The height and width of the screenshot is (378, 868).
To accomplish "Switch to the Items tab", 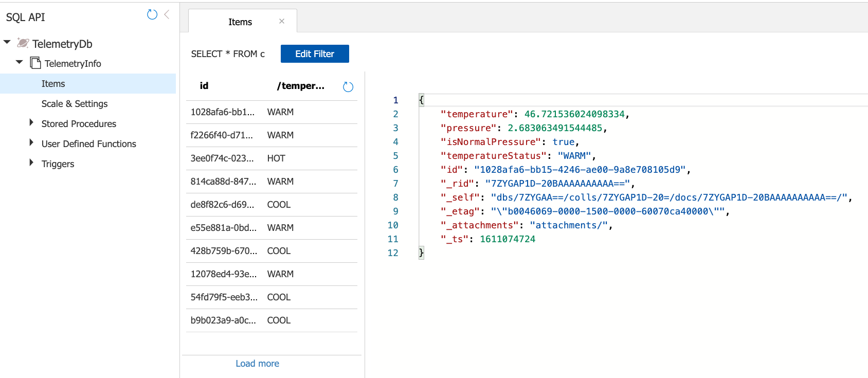I will 240,22.
